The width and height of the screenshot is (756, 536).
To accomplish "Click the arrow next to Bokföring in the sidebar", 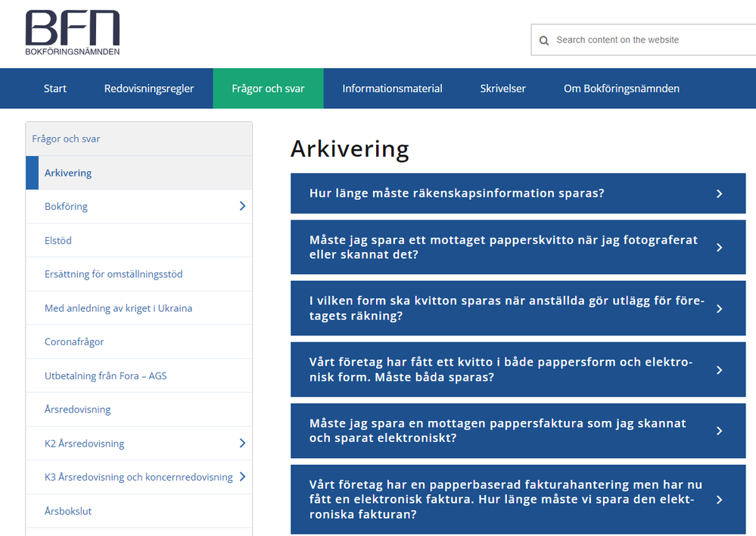I will [241, 206].
